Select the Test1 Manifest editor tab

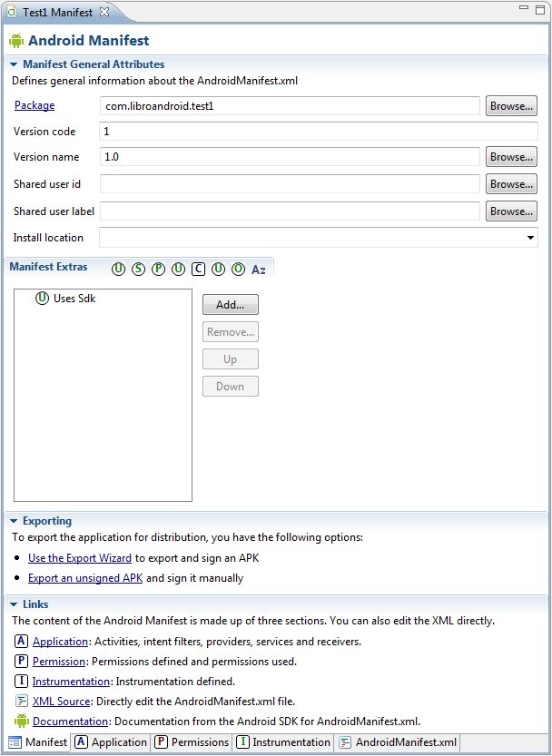click(x=57, y=13)
